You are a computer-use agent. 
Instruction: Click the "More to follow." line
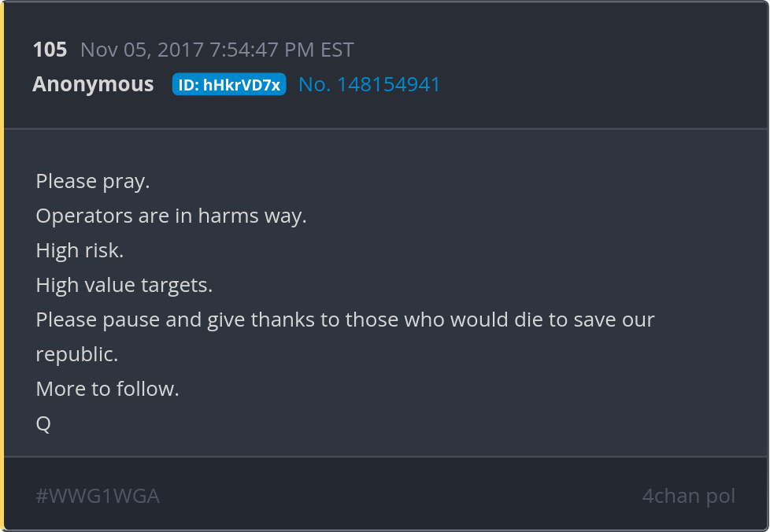pos(108,389)
